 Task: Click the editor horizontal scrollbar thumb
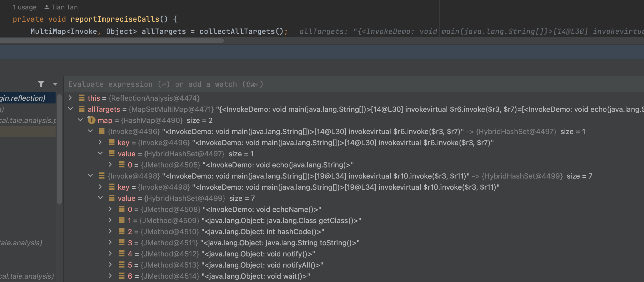coord(112,41)
